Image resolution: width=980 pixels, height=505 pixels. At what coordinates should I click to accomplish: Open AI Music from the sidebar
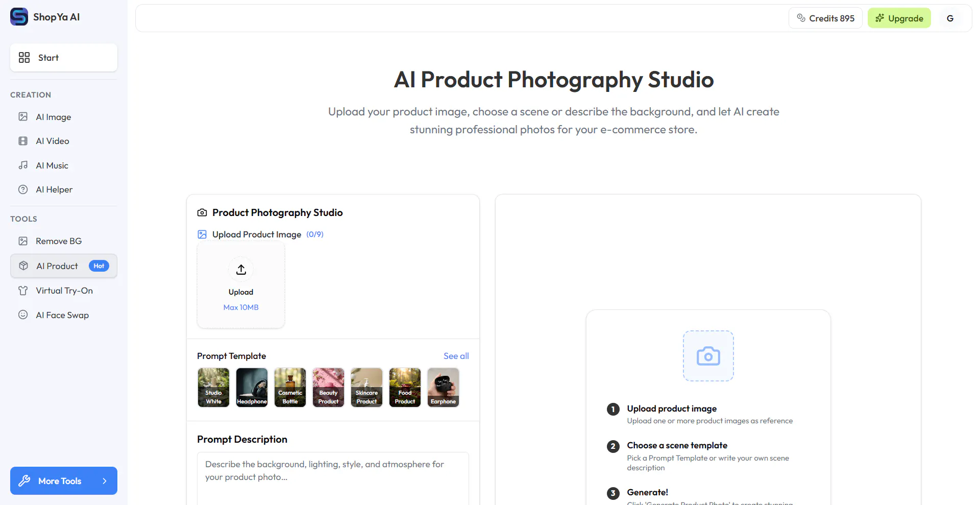[64, 165]
